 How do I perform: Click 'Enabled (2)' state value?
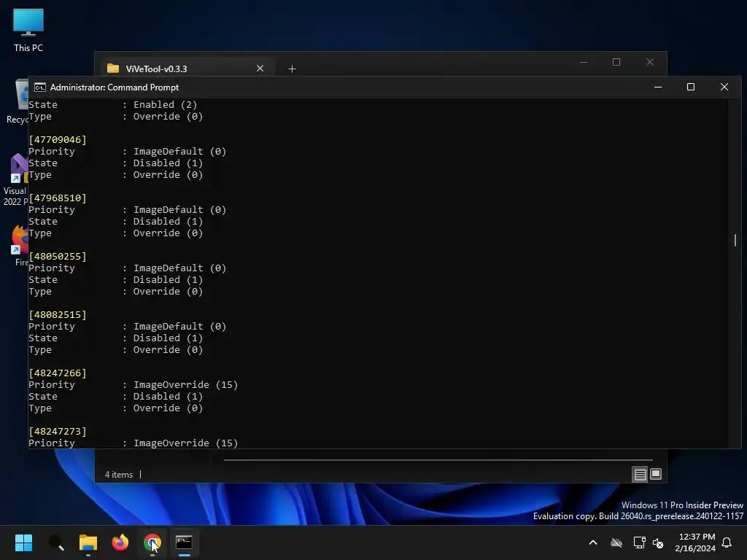(165, 105)
